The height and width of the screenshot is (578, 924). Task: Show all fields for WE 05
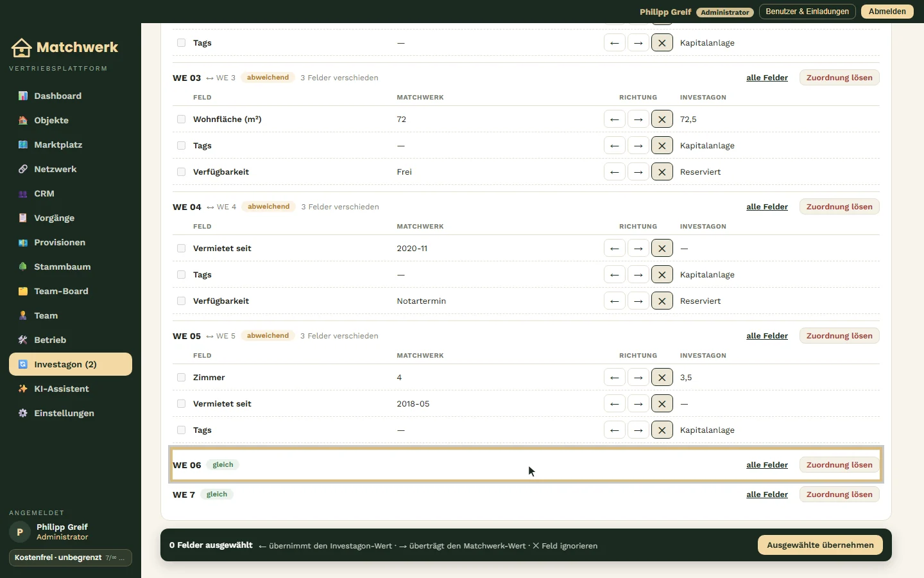(767, 336)
